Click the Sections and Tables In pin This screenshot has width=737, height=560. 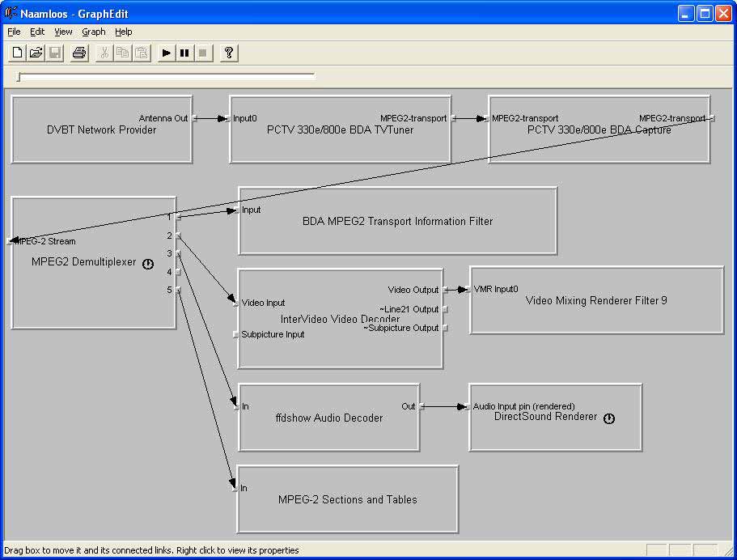coord(235,489)
